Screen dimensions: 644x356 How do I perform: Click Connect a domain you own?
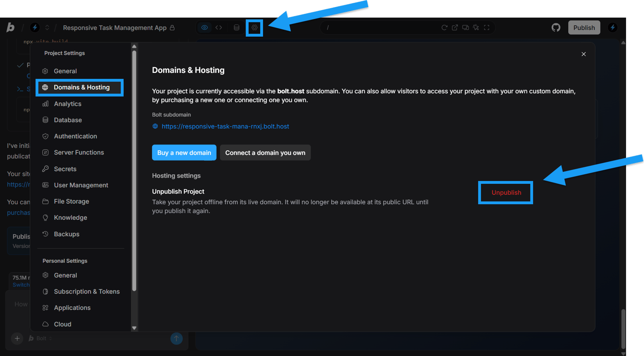pyautogui.click(x=265, y=153)
